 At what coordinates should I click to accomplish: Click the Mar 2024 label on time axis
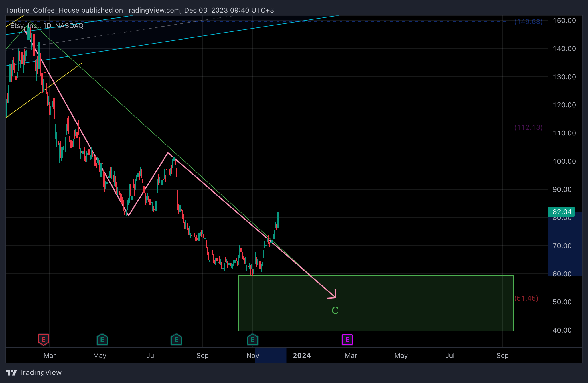click(x=351, y=356)
